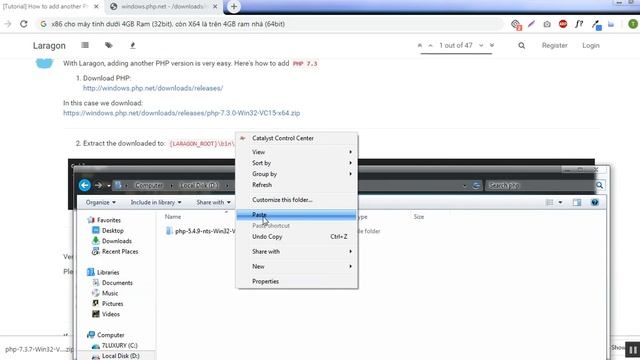This screenshot has width=640, height=360.
Task: Close the Tutorial How to add another tab
Action: (96, 7)
